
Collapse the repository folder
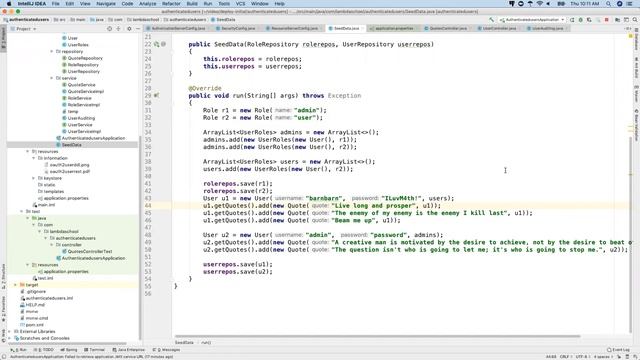(x=52, y=52)
